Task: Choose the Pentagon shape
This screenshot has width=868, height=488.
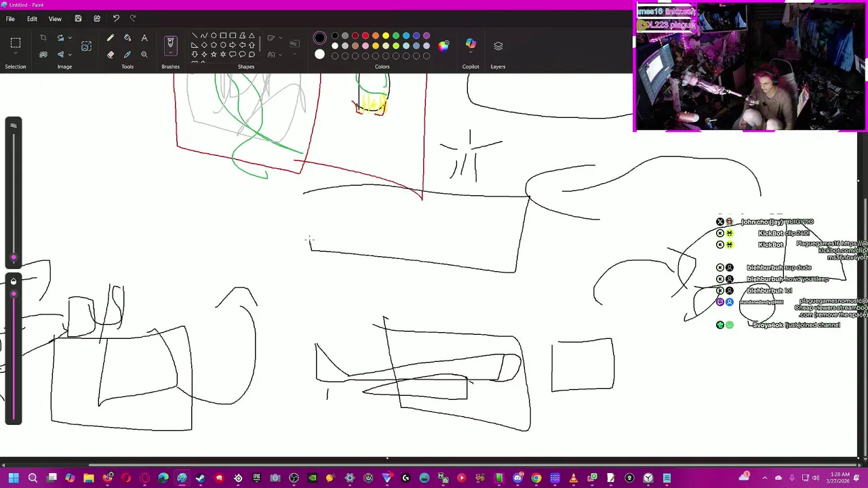Action: pyautogui.click(x=214, y=45)
